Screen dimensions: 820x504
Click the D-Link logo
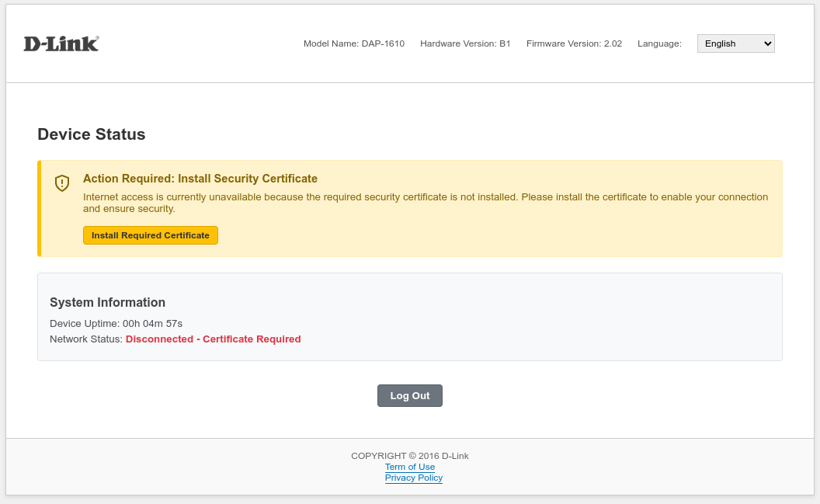click(61, 43)
